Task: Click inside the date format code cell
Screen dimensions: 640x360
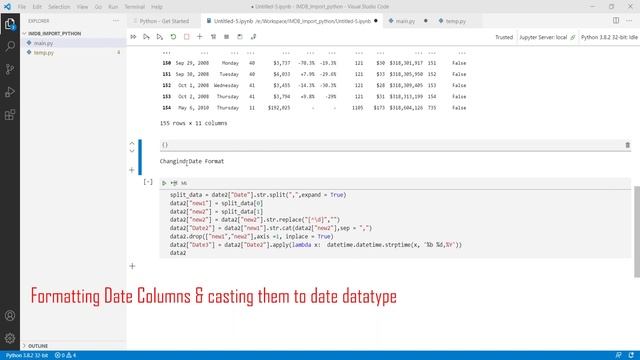Action: point(395,224)
